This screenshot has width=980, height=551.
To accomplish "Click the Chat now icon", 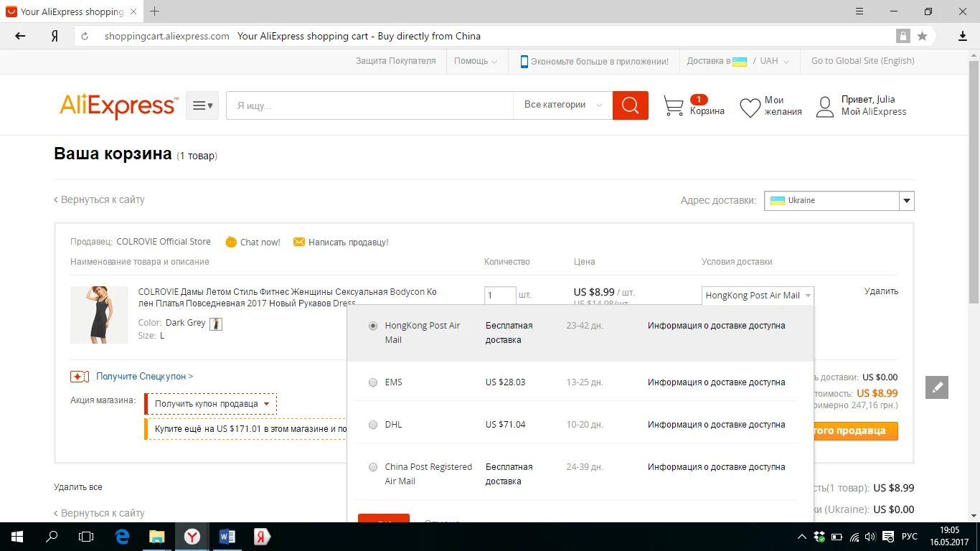I will (231, 242).
